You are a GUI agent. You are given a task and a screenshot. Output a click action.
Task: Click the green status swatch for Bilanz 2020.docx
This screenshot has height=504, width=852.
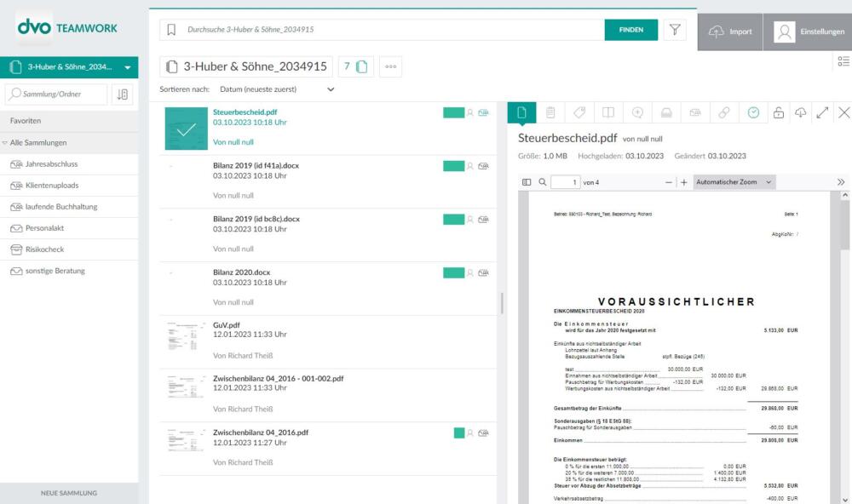point(454,272)
